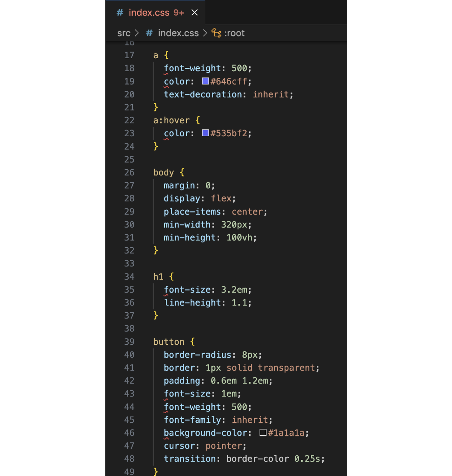
Task: Click 'padding: 0.6em 1.2em;' declaration
Action: tap(218, 381)
